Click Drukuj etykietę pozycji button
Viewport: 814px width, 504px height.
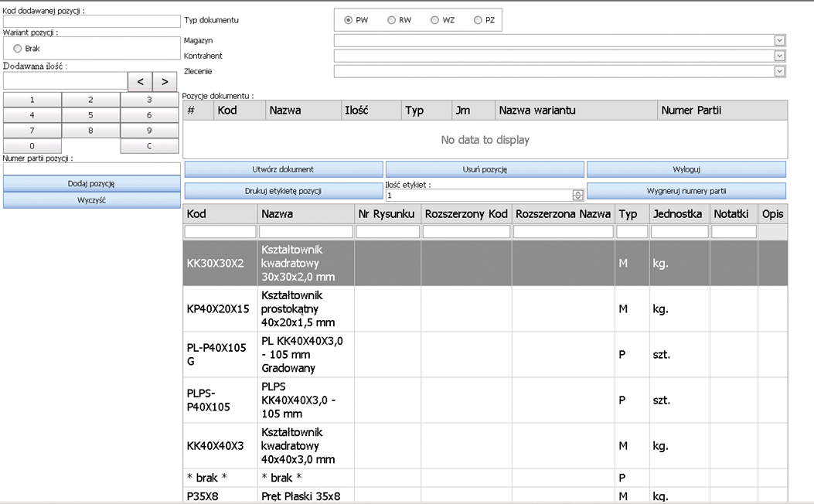click(284, 191)
